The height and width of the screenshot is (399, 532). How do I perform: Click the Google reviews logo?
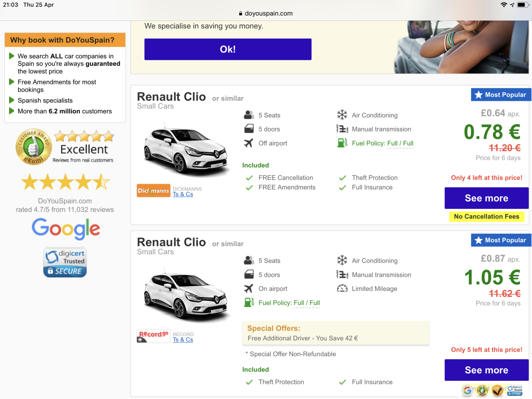click(x=66, y=229)
